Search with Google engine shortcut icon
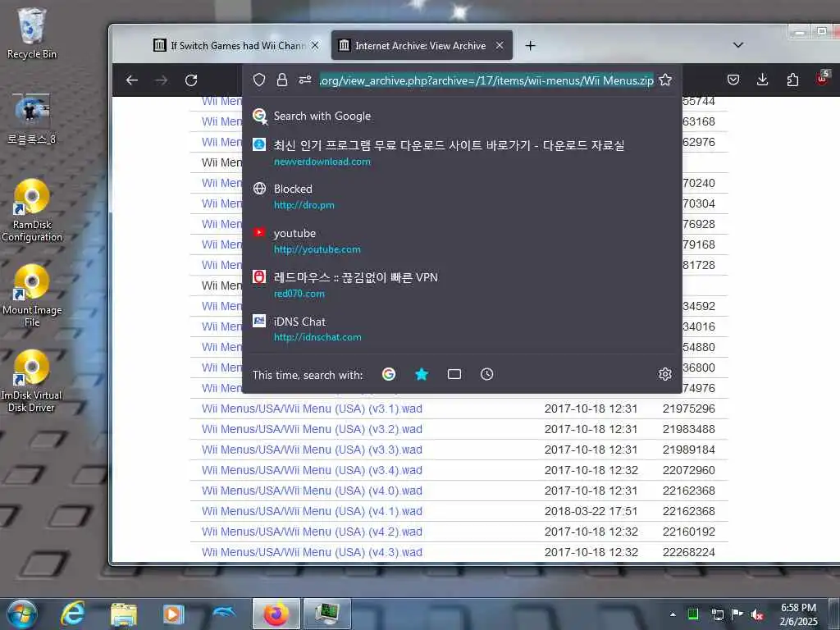 pos(389,374)
